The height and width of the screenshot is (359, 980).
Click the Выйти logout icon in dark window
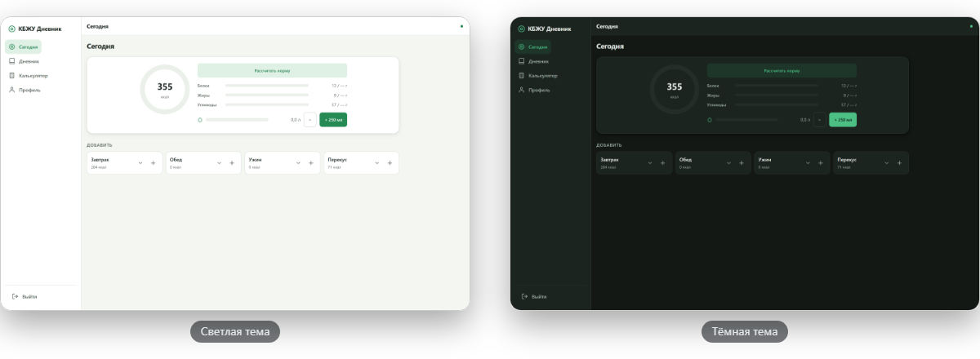(x=524, y=296)
